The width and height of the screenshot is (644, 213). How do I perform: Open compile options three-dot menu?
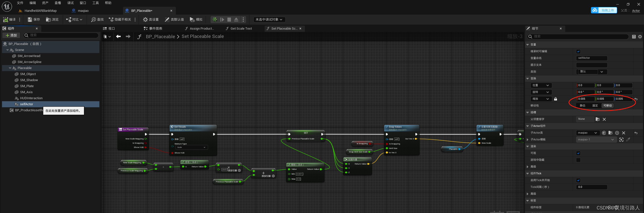click(x=20, y=20)
